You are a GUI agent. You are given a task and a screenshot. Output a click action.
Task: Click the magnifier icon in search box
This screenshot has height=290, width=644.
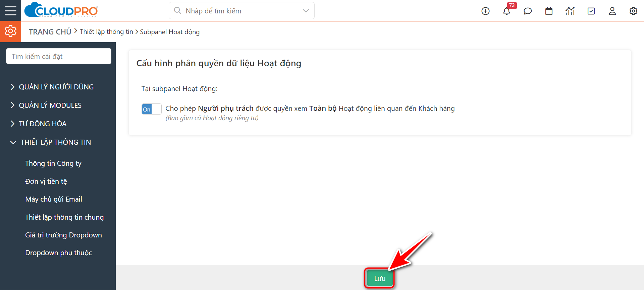coord(177,11)
